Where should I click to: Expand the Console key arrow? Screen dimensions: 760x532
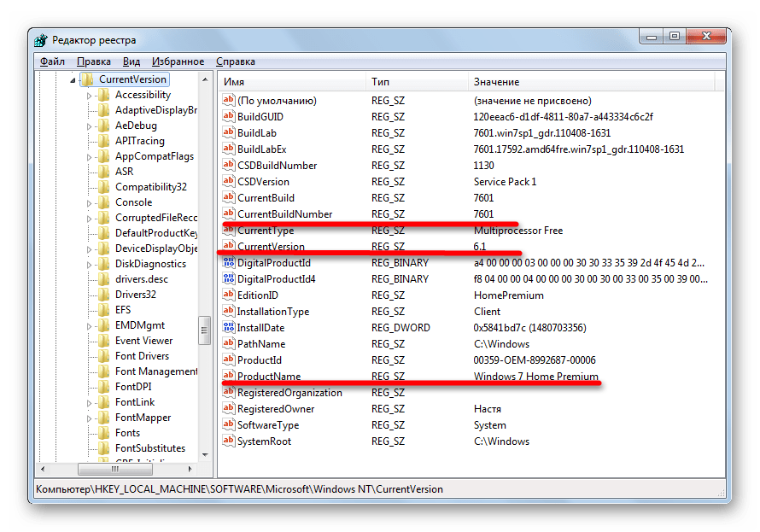click(89, 203)
